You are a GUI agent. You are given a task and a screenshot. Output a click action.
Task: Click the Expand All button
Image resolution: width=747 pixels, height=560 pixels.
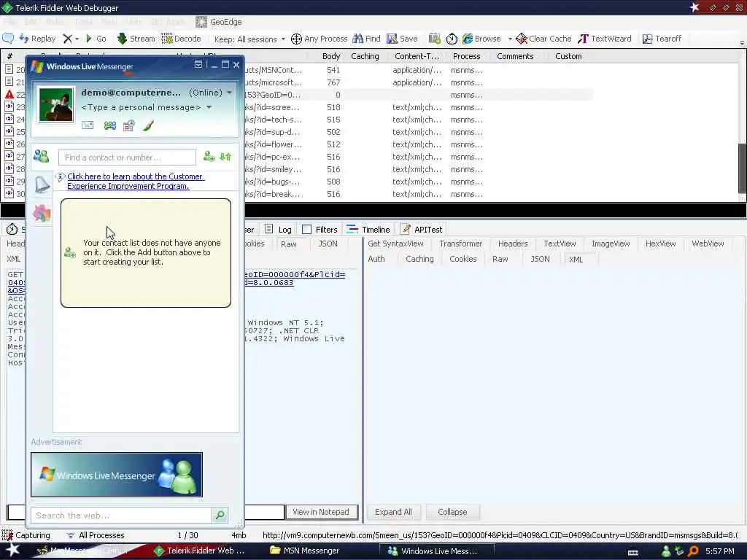[x=393, y=512]
